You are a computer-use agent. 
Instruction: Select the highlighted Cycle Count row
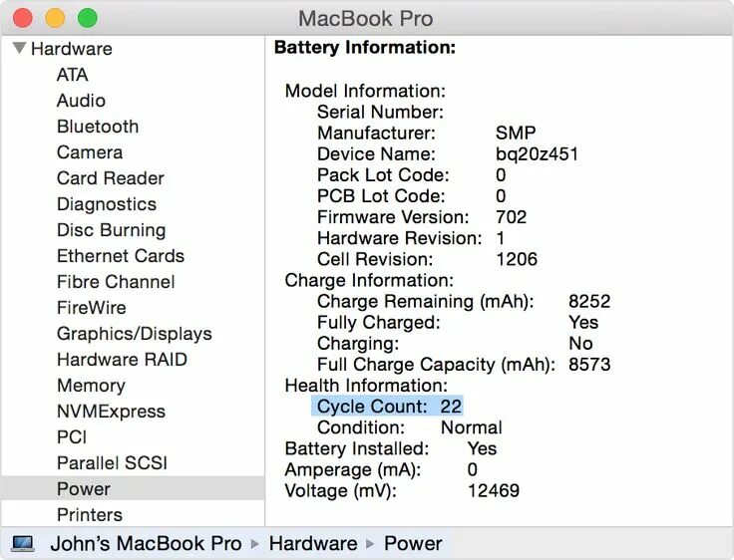point(387,407)
